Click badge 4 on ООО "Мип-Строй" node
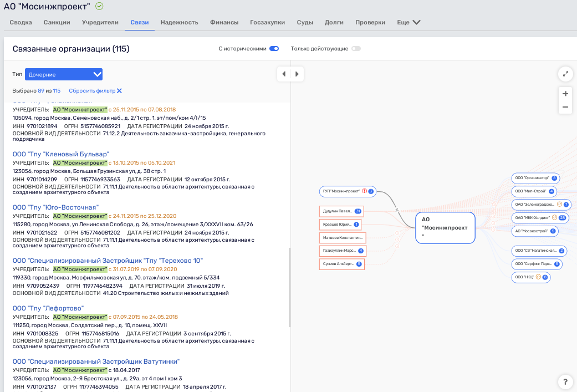Viewport: 577px width, 392px height. [552, 191]
